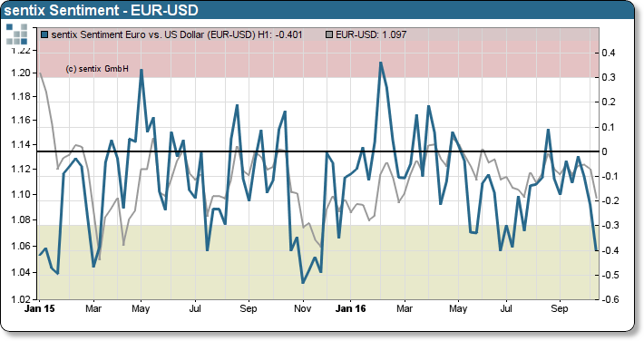
Task: Click chart title 'sentix Sentiment - EUR-USD'
Action: [x=101, y=10]
